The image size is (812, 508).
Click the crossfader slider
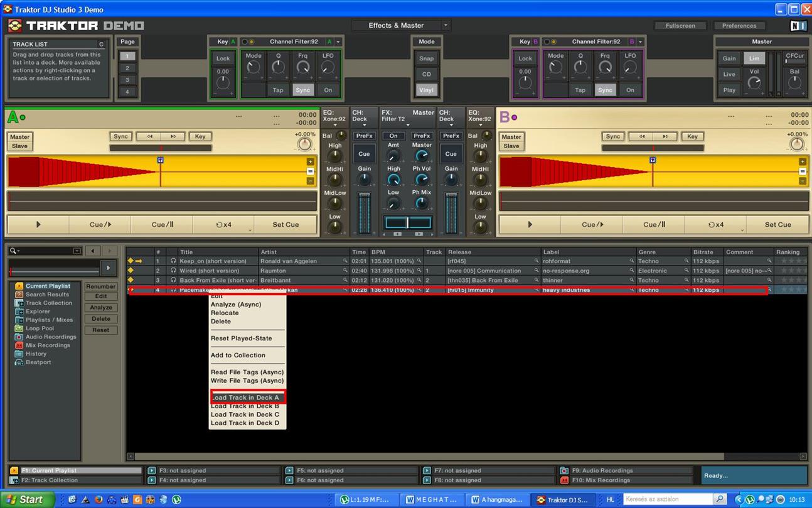click(408, 223)
